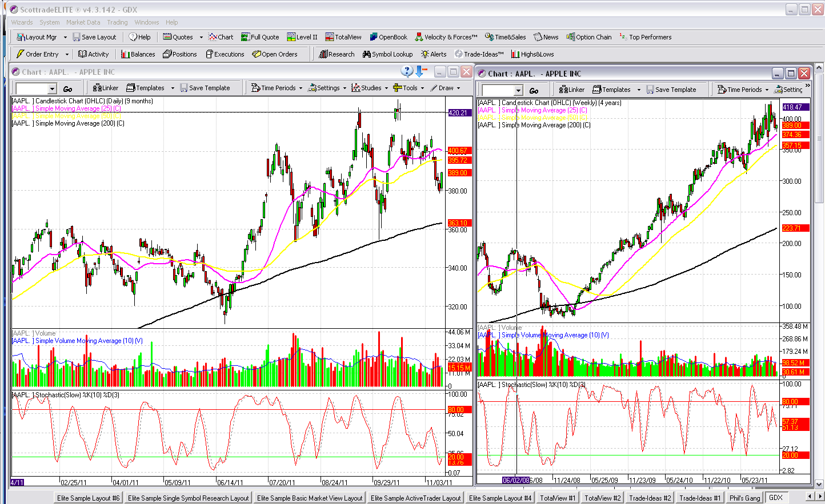Open the Option Chain tool
Image resolution: width=825 pixels, height=504 pixels.
tap(589, 37)
